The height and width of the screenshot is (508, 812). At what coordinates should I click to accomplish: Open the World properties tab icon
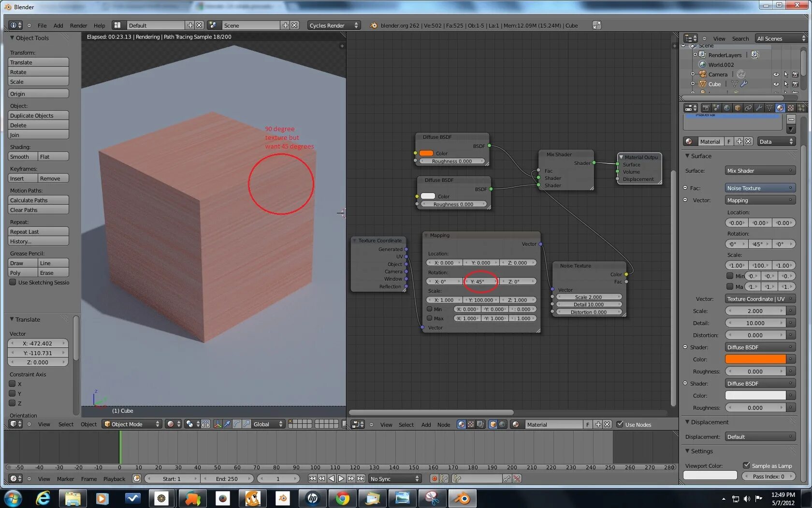point(727,108)
